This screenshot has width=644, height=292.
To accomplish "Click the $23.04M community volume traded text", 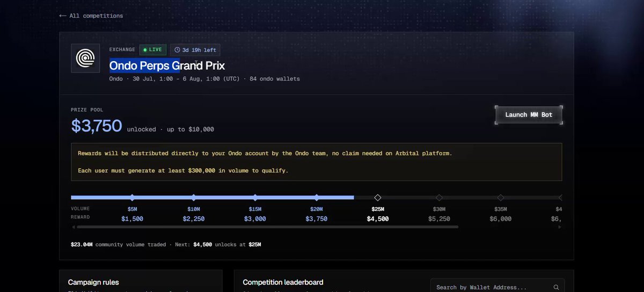I will pyautogui.click(x=118, y=244).
